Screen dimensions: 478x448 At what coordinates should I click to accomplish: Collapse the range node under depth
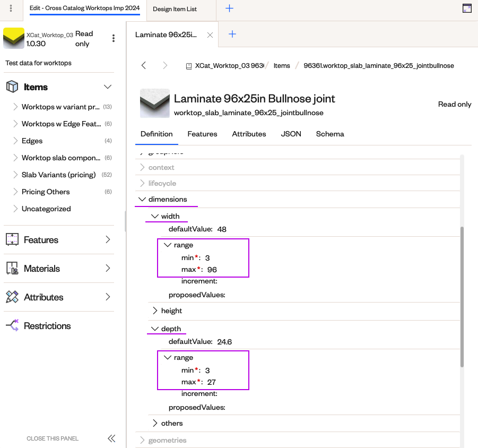coord(167,357)
